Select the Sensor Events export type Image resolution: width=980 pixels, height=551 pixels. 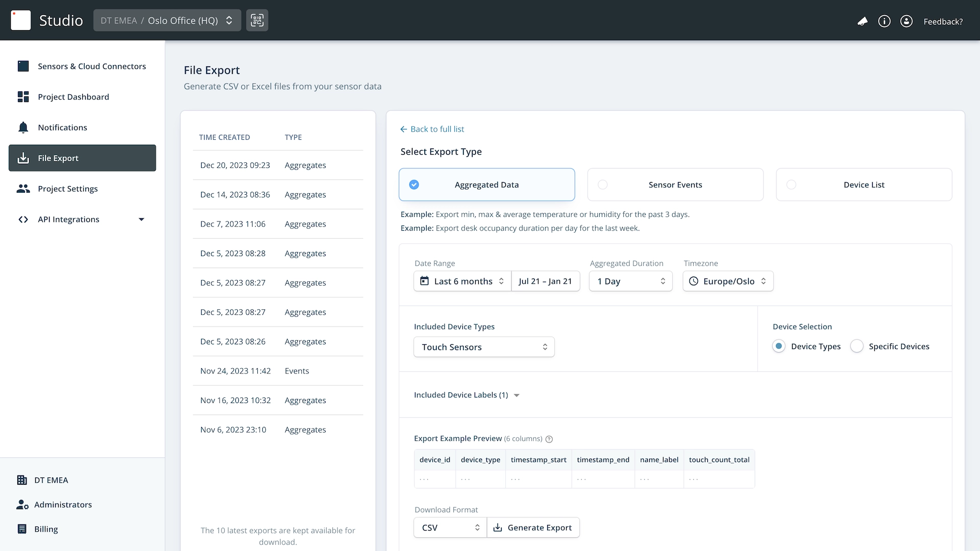point(675,185)
